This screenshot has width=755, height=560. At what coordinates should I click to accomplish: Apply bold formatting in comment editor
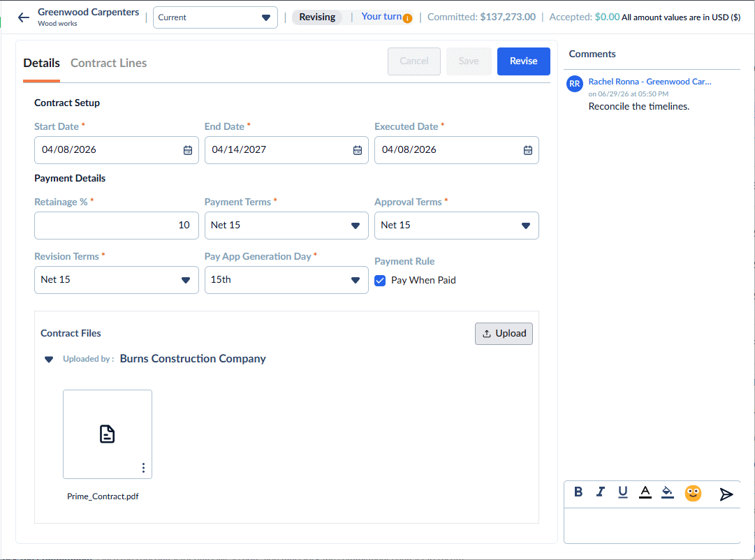[x=578, y=492]
